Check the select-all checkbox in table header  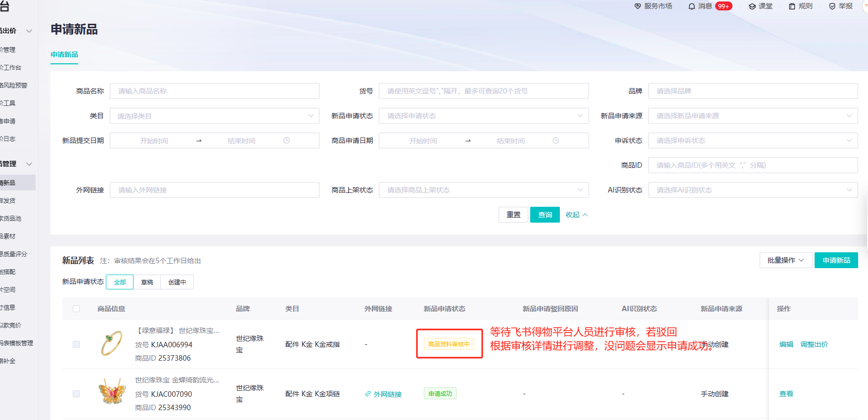[x=76, y=309]
